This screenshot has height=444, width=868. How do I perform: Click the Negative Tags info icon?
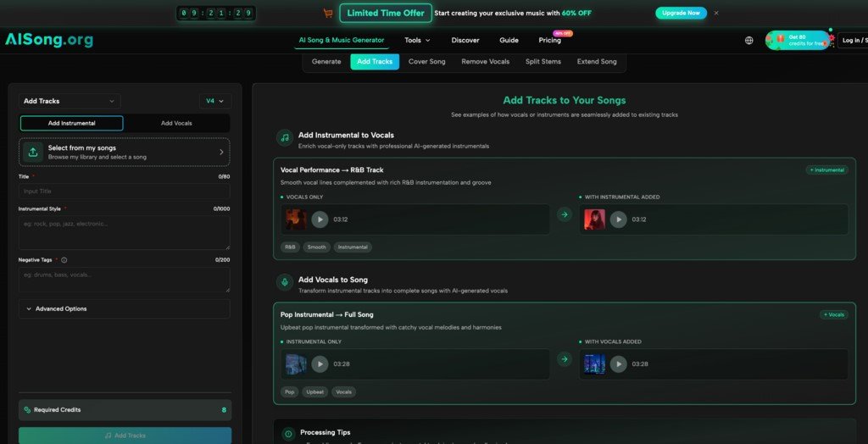(64, 260)
